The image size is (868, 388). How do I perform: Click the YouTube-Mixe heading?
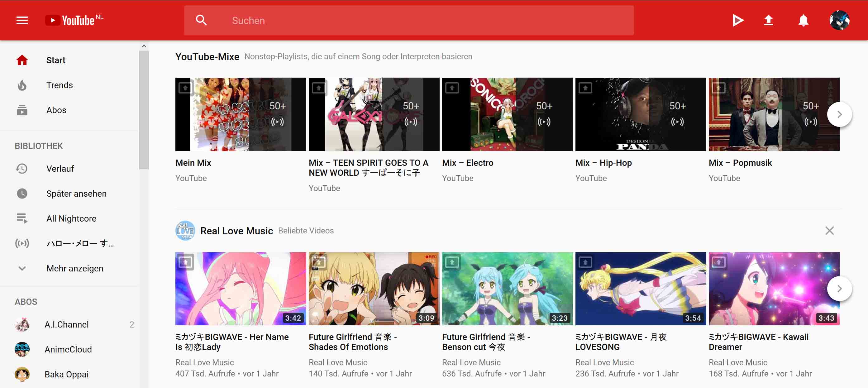[x=207, y=57]
